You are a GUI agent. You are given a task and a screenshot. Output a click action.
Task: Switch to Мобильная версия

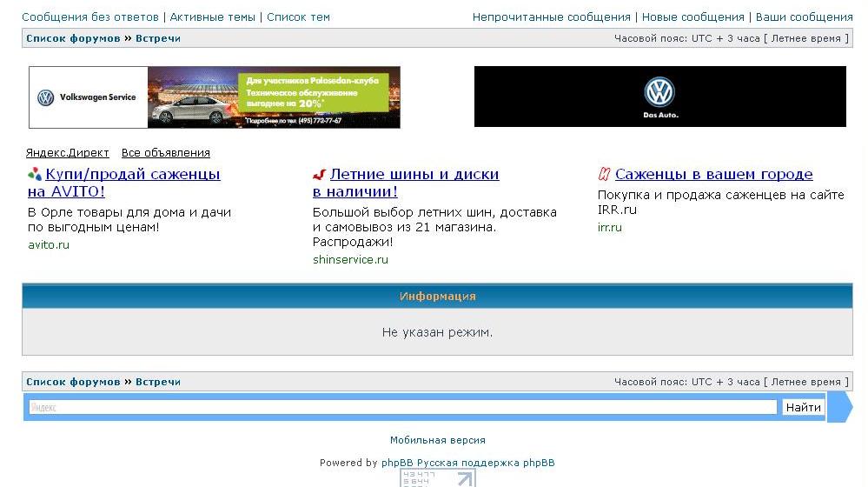pyautogui.click(x=437, y=440)
